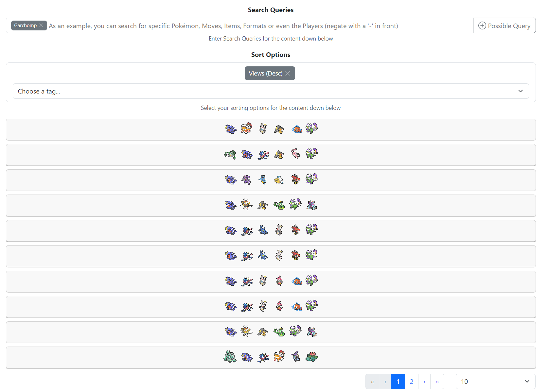Select Mawile between Greninja and Mew
The height and width of the screenshot is (392, 549).
pyautogui.click(x=279, y=154)
